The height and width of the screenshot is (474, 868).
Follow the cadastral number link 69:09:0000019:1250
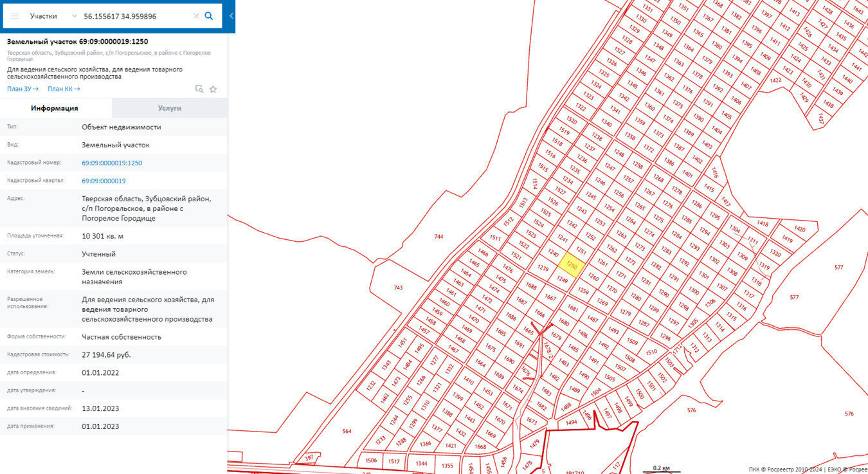112,163
